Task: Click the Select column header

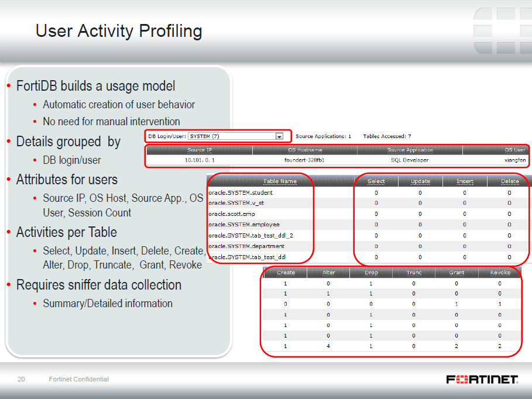Action: [x=376, y=181]
